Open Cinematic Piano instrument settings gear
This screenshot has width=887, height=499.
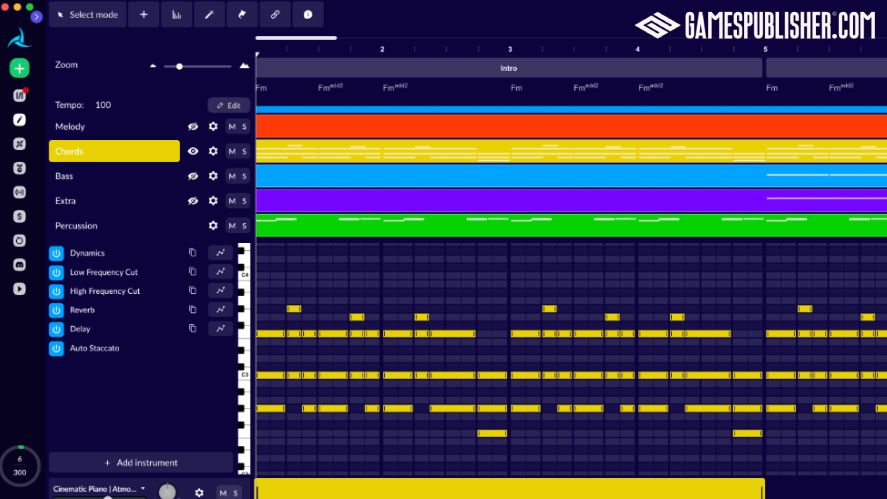pyautogui.click(x=199, y=493)
